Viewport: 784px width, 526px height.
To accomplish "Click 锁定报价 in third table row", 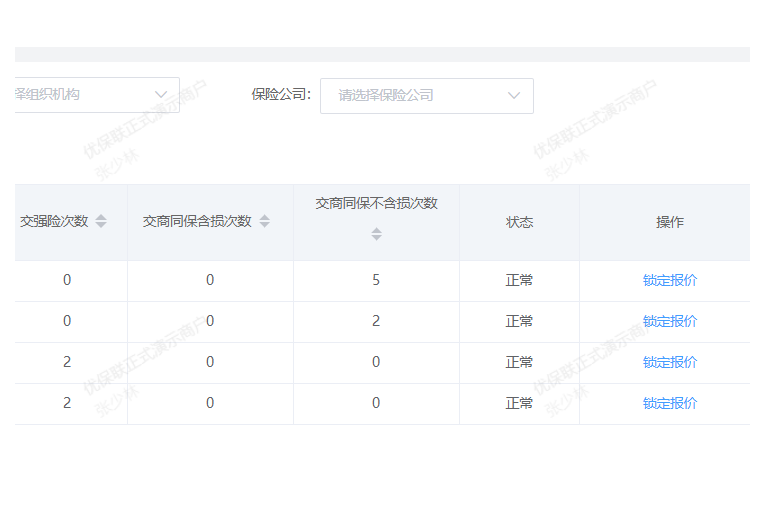I will pos(670,362).
